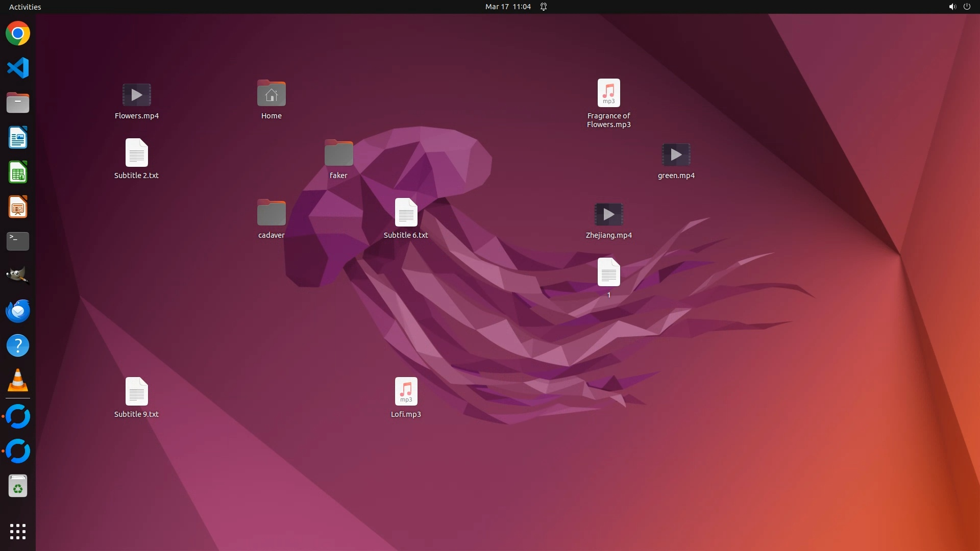The image size is (980, 551).
Task: Open GIMP image editor in dock
Action: click(18, 276)
